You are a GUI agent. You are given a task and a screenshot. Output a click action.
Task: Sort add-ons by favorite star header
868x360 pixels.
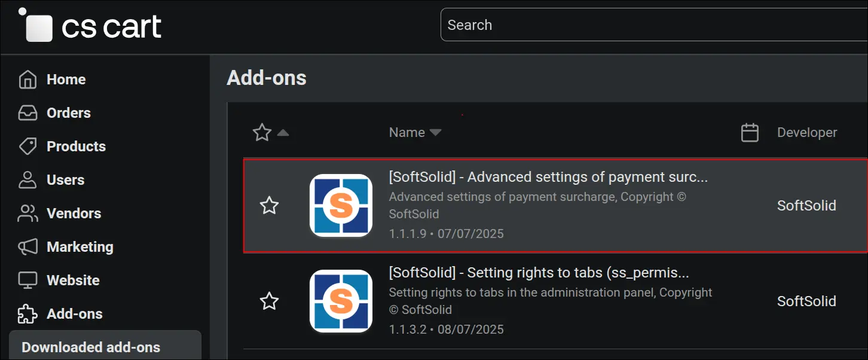click(x=262, y=132)
